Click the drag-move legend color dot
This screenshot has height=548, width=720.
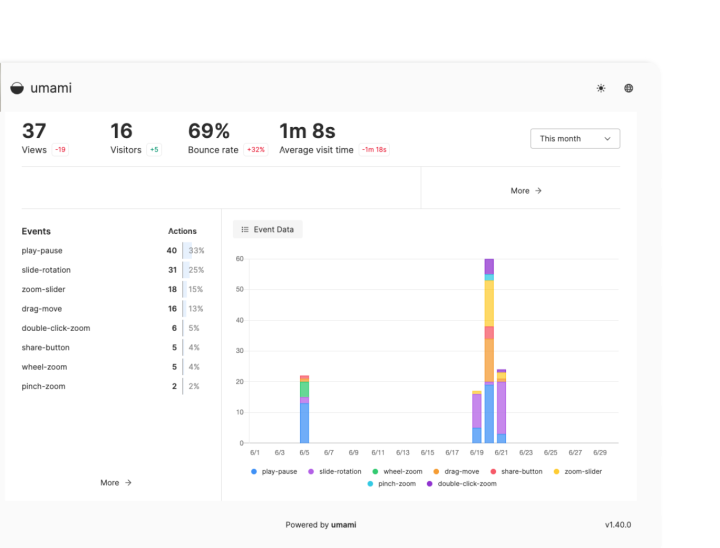tap(437, 471)
